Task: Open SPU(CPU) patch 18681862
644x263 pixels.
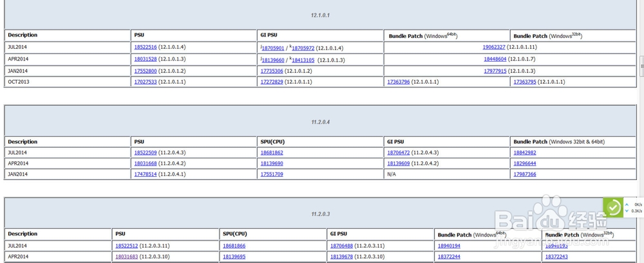Action: point(272,152)
